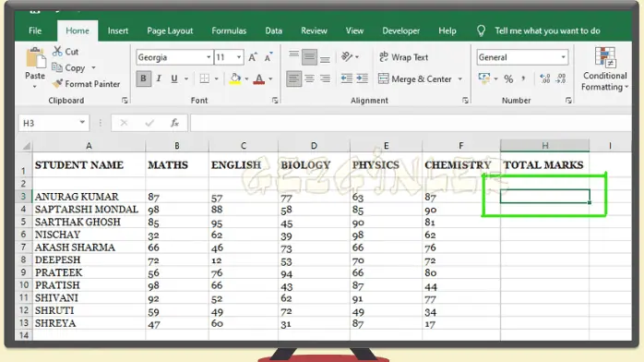Switch to the Developer tab
644x362 pixels.
(x=400, y=30)
